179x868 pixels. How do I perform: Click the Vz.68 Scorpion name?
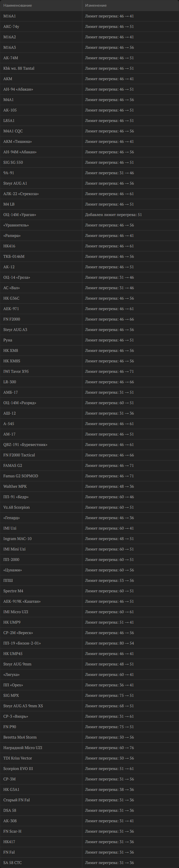point(16,507)
